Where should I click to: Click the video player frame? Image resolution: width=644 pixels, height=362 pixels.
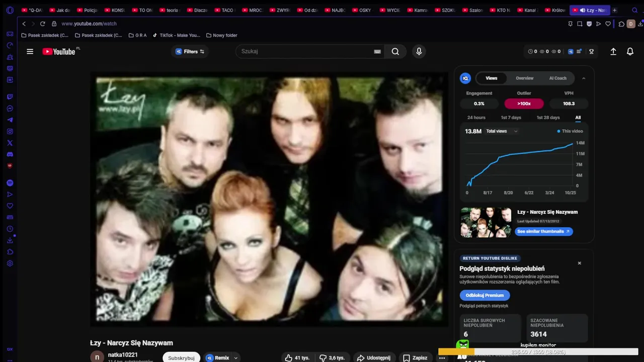[x=269, y=199]
